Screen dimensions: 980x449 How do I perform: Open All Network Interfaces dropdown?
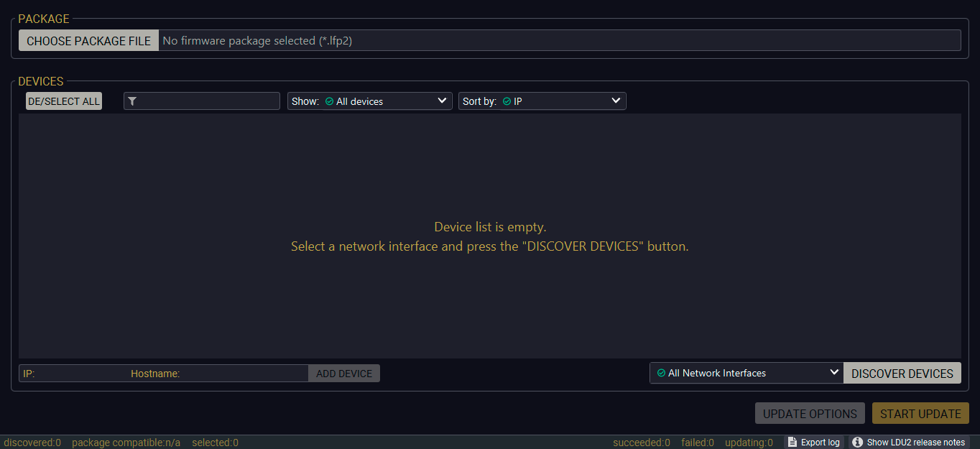click(746, 373)
